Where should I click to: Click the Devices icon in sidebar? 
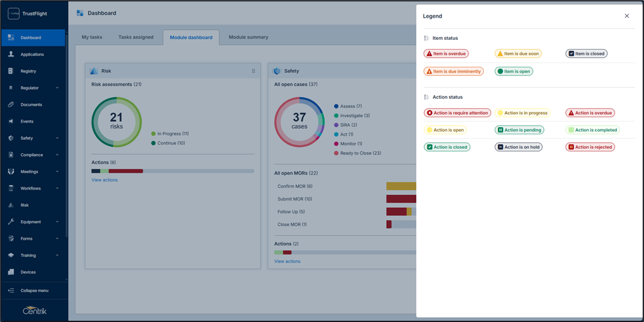coord(10,272)
